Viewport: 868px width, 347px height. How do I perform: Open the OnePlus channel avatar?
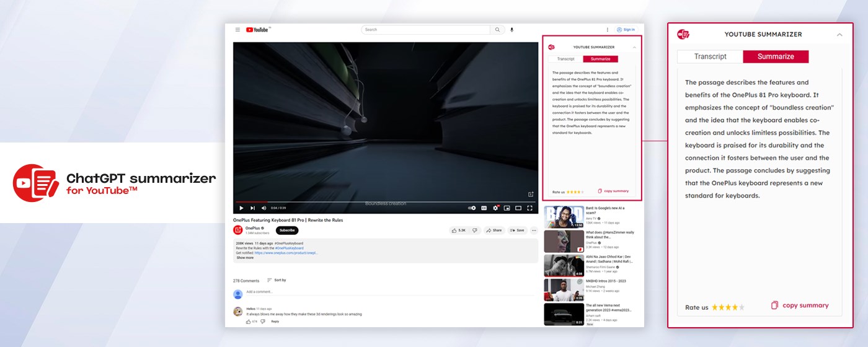click(238, 230)
